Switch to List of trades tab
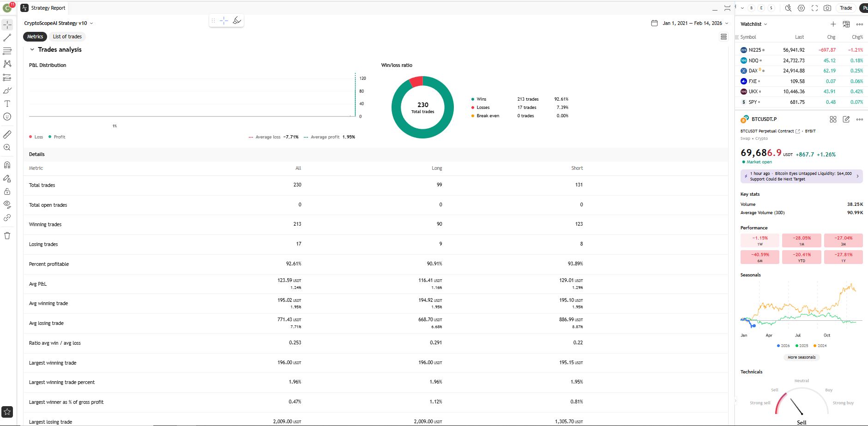The height and width of the screenshot is (426, 868). click(67, 36)
